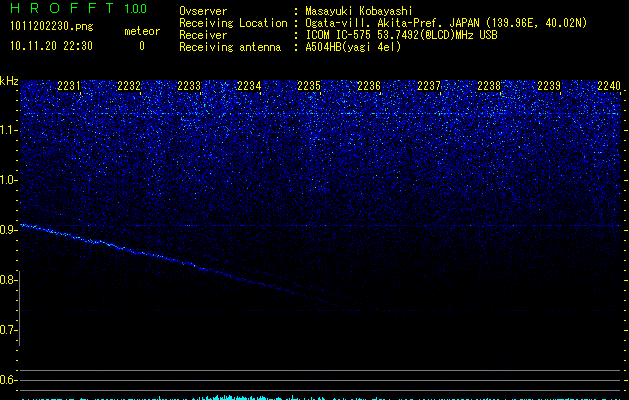Screen dimensions: 629x400
Task: Click the Receiving Location label
Action: (x=233, y=23)
